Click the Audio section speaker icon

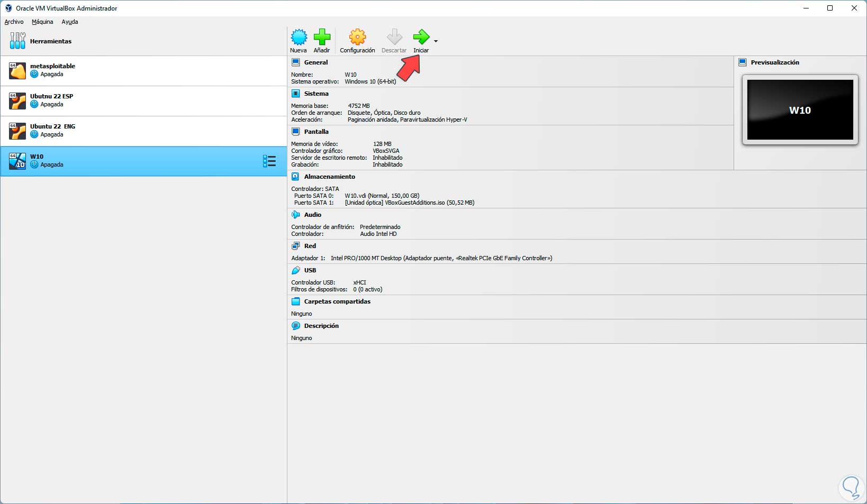(296, 215)
